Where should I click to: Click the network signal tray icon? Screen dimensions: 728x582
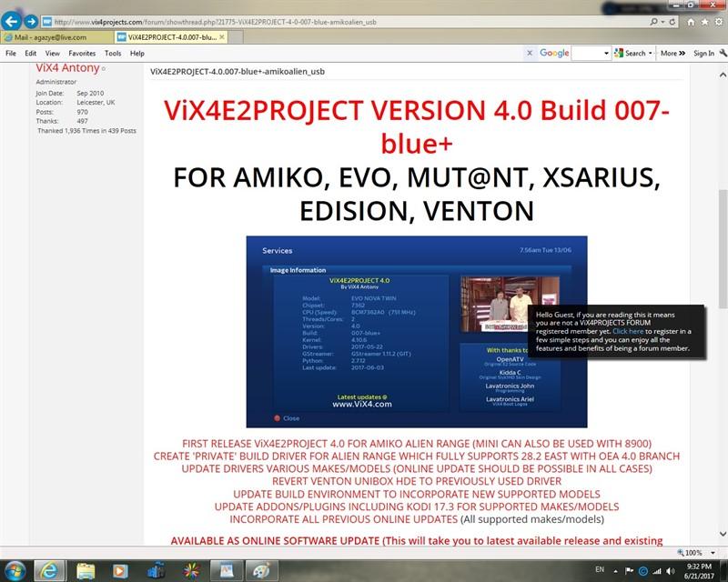[656, 571]
